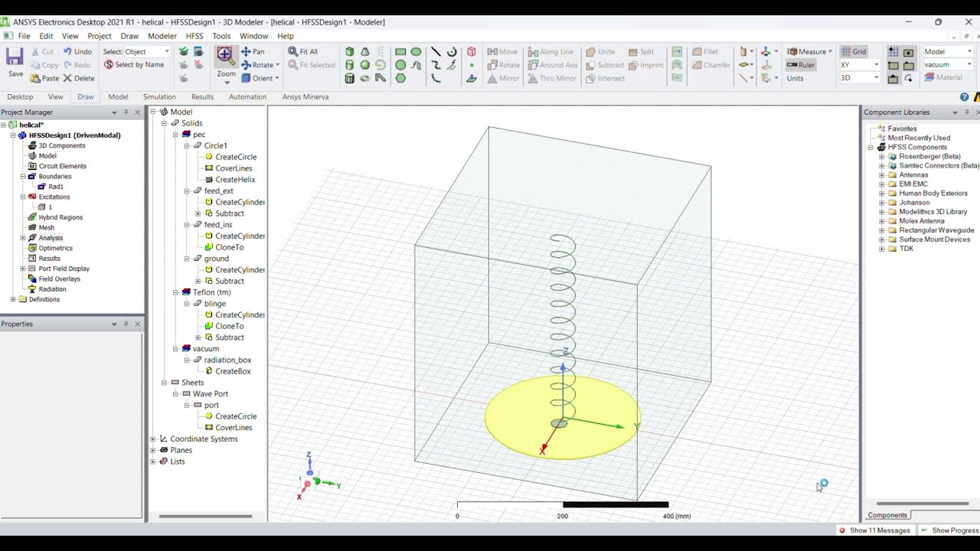Image resolution: width=980 pixels, height=551 pixels.
Task: Draw a rectangle sheet
Action: (400, 52)
